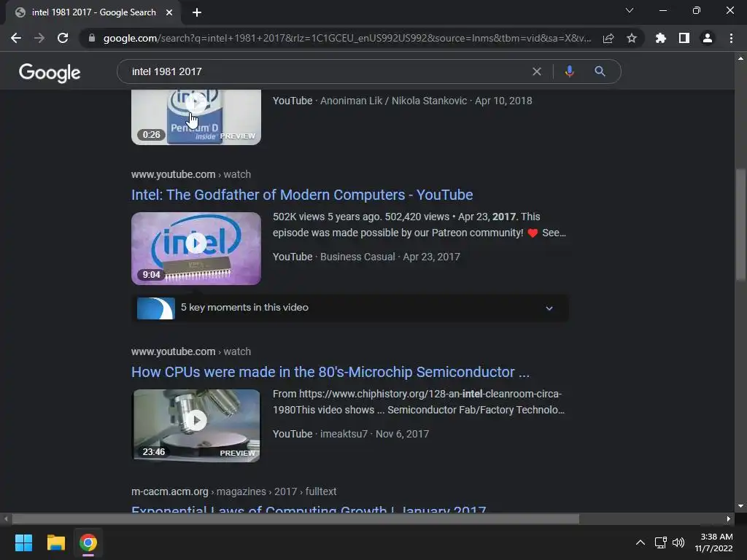
Task: Click the scroll left arrow of horizontal scrollbar
Action: (x=6, y=518)
